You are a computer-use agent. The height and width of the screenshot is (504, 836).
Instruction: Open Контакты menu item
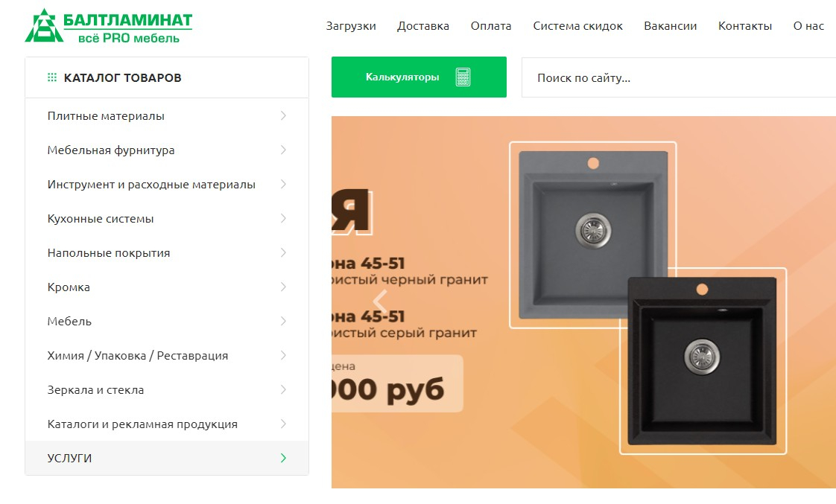(x=745, y=26)
